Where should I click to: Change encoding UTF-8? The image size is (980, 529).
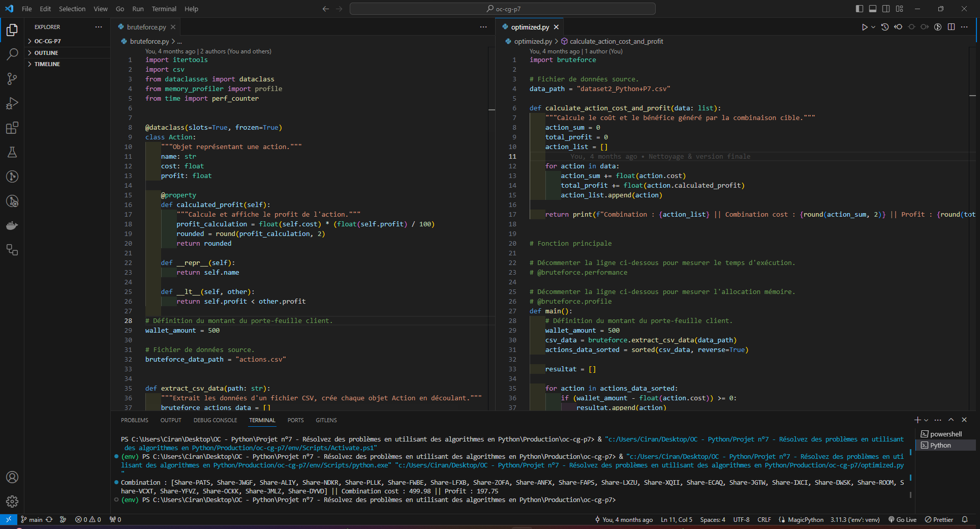pos(741,519)
